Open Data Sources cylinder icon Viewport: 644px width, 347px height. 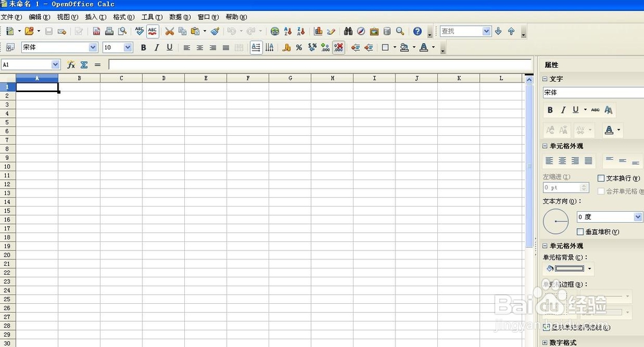pos(387,31)
